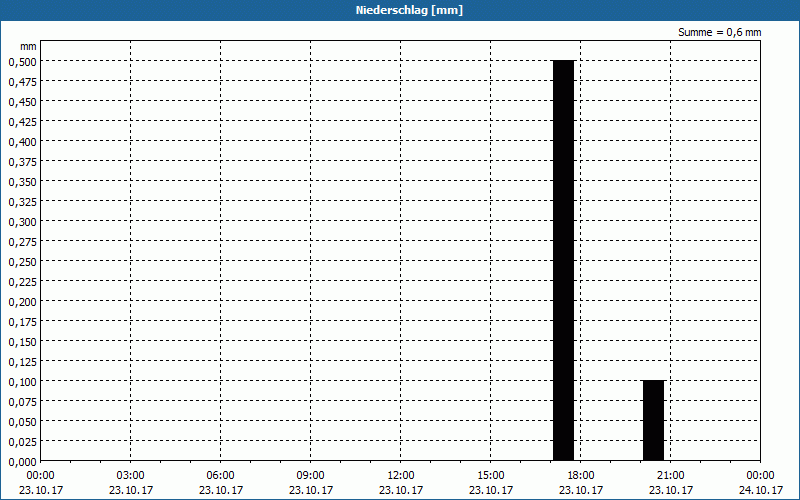The width and height of the screenshot is (800, 500).
Task: Click the 24.10.17 date label
Action: (761, 490)
